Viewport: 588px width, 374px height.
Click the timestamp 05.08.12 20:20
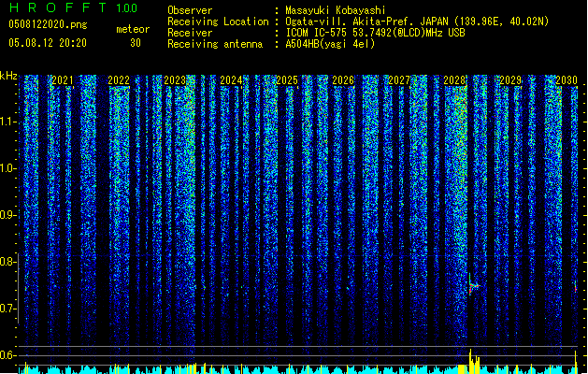point(48,43)
